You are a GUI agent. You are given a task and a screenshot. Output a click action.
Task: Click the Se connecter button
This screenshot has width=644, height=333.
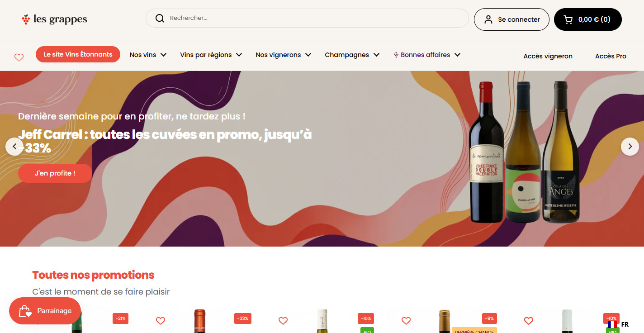pos(511,19)
